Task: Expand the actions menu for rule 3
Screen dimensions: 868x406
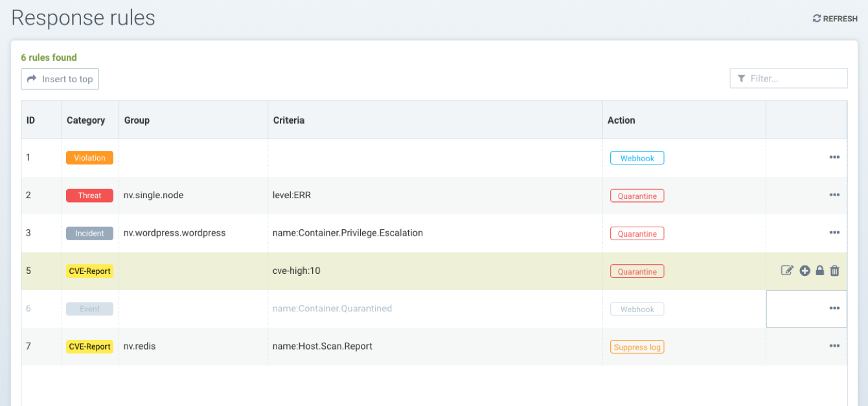Action: 834,232
